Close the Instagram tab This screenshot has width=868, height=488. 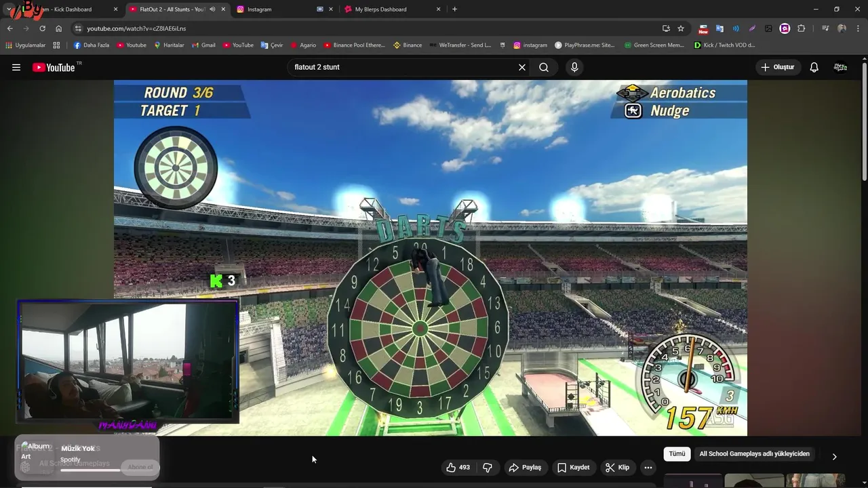pos(331,9)
